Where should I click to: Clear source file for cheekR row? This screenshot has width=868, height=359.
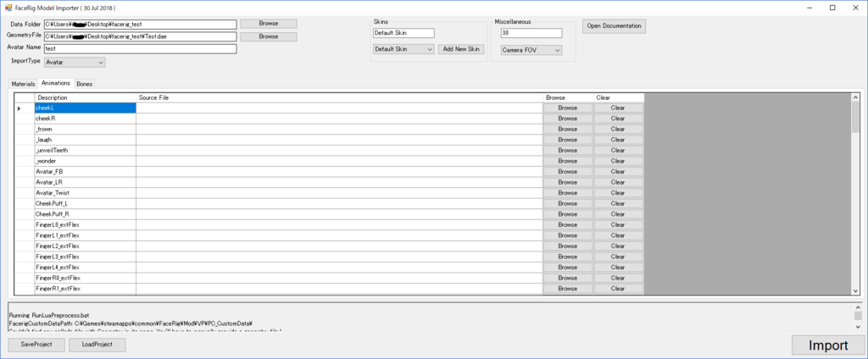pos(618,119)
